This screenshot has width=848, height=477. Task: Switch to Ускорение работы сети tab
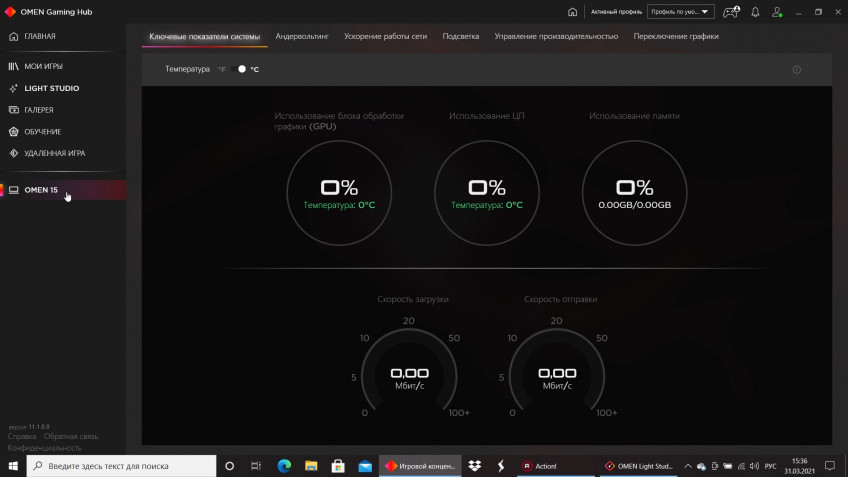pyautogui.click(x=385, y=36)
